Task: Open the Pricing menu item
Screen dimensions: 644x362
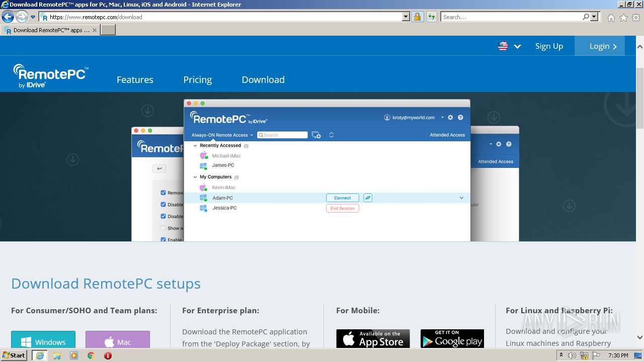Action: click(198, 79)
